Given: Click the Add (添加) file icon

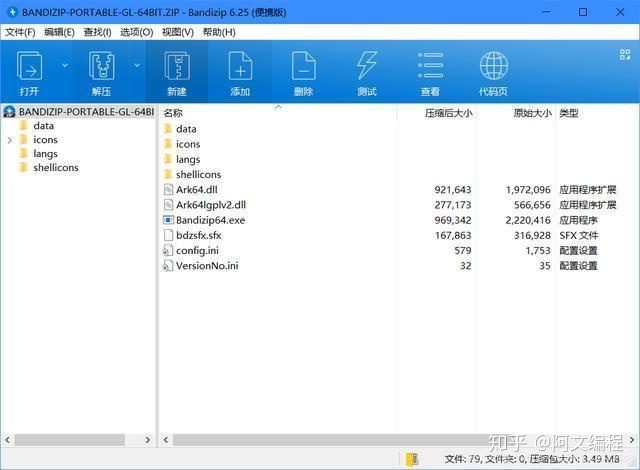Looking at the screenshot, I should 240,65.
